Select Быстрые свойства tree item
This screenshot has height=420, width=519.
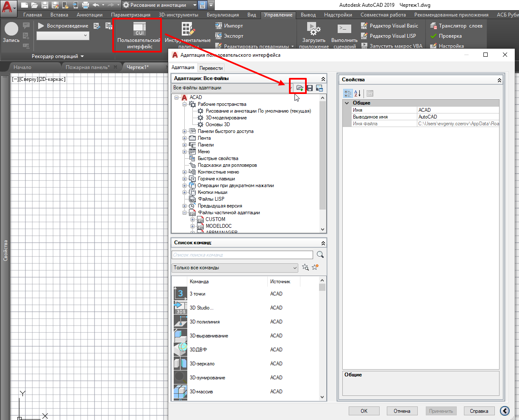218,158
